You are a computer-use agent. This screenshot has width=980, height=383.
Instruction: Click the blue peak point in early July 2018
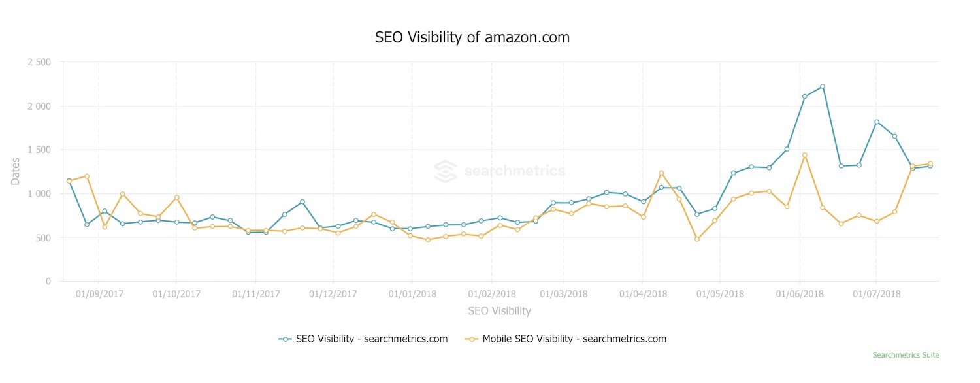click(877, 122)
